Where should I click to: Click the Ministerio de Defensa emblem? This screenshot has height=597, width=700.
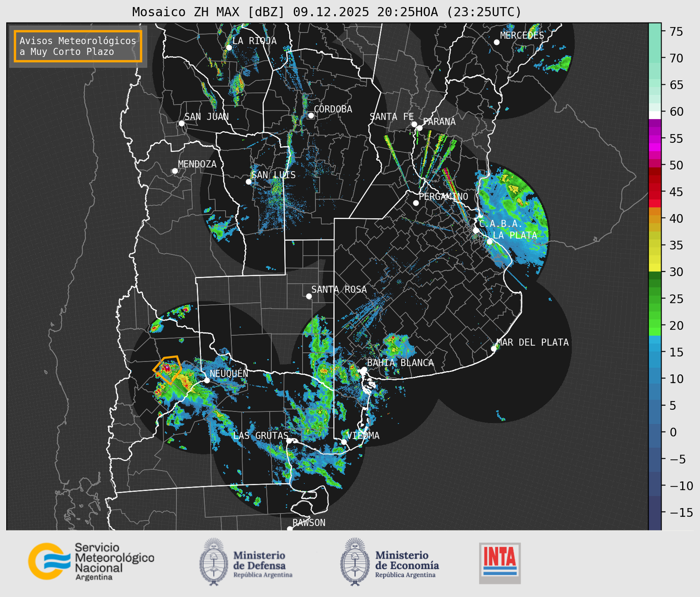tap(214, 561)
